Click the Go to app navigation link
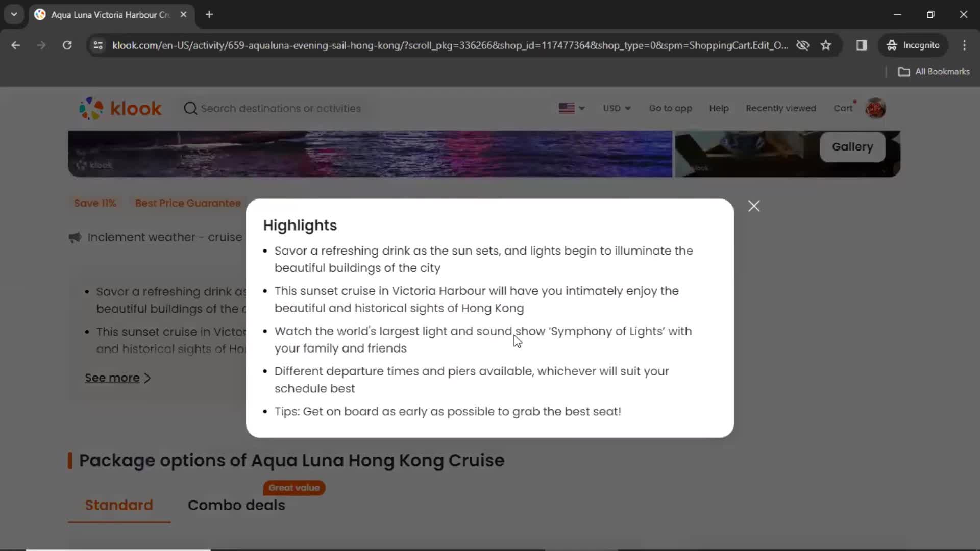Image resolution: width=980 pixels, height=551 pixels. (x=671, y=108)
